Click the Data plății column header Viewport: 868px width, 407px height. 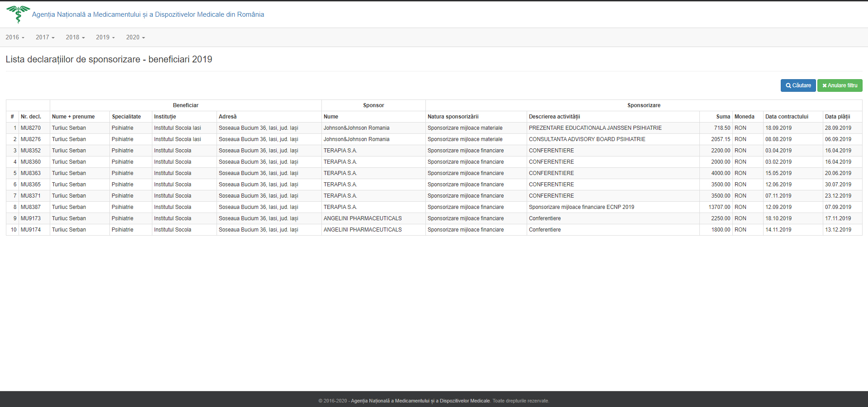click(837, 117)
